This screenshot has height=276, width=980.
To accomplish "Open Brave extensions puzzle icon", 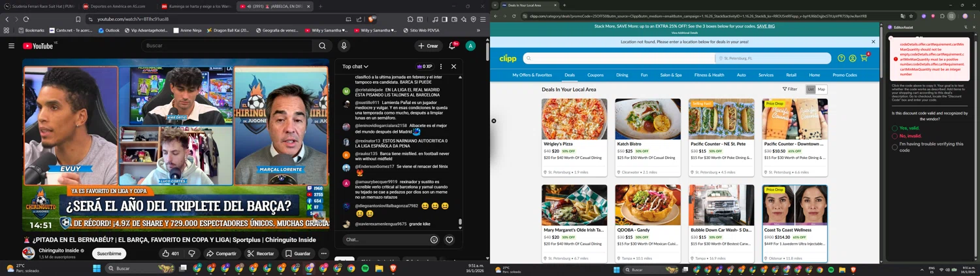I will pos(410,19).
